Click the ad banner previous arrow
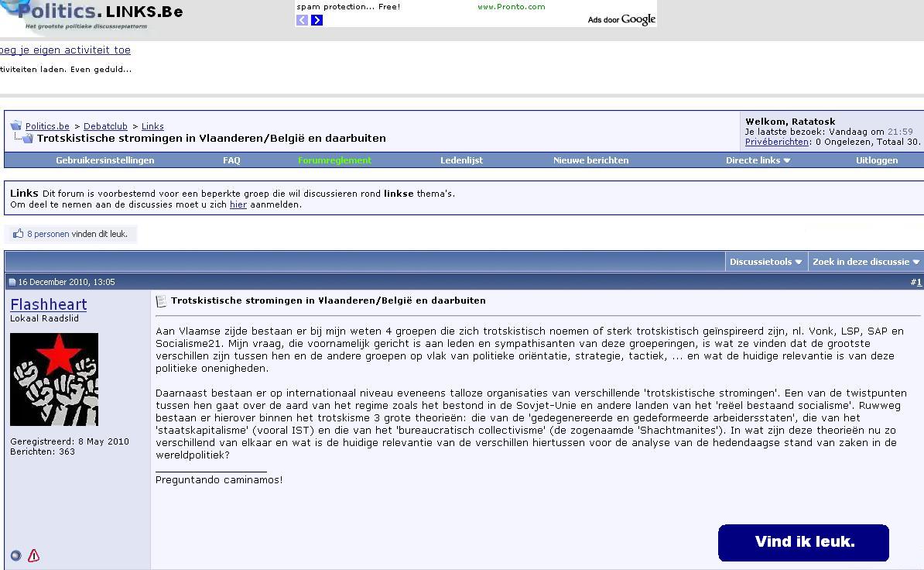The width and height of the screenshot is (924, 570). (302, 20)
